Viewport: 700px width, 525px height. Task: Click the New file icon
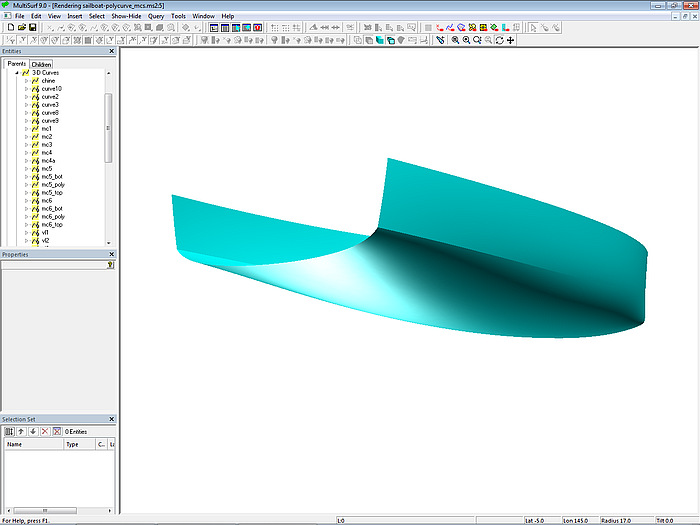10,27
